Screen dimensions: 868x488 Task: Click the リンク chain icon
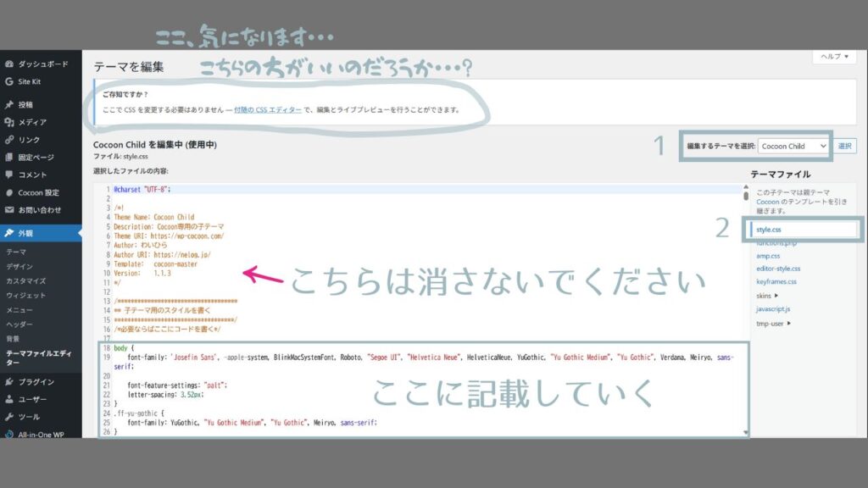click(x=8, y=140)
